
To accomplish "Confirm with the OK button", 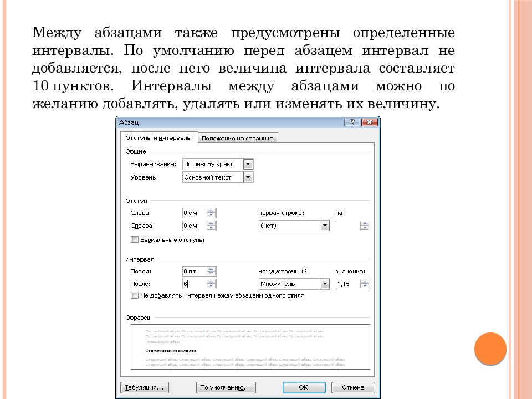I will 304,387.
